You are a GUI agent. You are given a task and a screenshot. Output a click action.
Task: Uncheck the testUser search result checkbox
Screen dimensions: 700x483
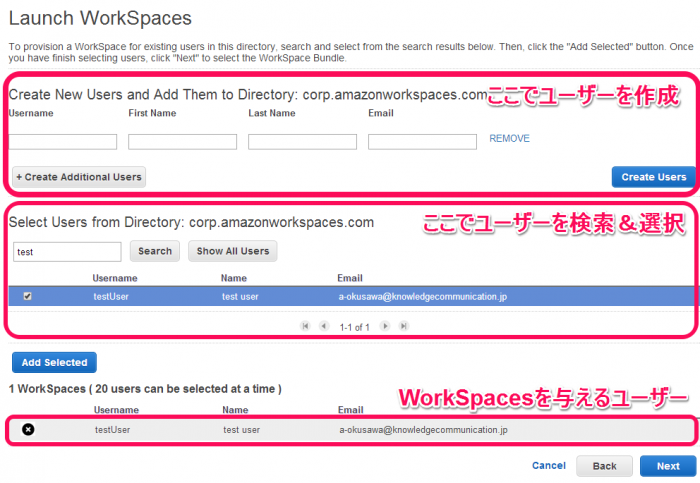(x=27, y=296)
